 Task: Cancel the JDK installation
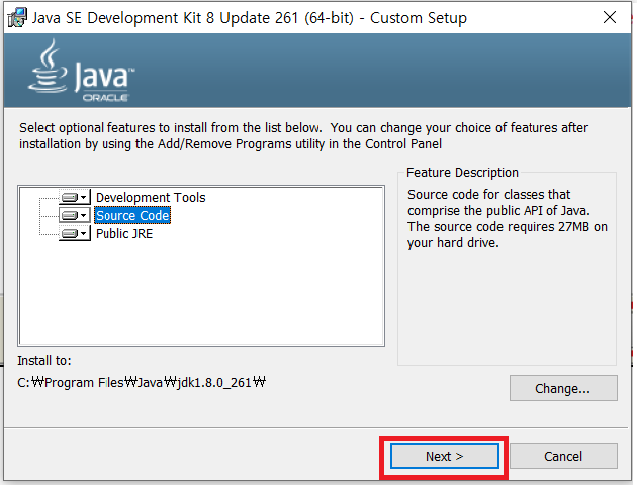(x=563, y=456)
